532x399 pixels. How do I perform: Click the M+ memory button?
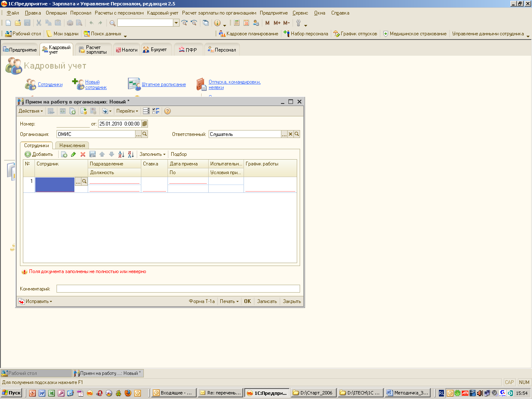pyautogui.click(x=277, y=23)
